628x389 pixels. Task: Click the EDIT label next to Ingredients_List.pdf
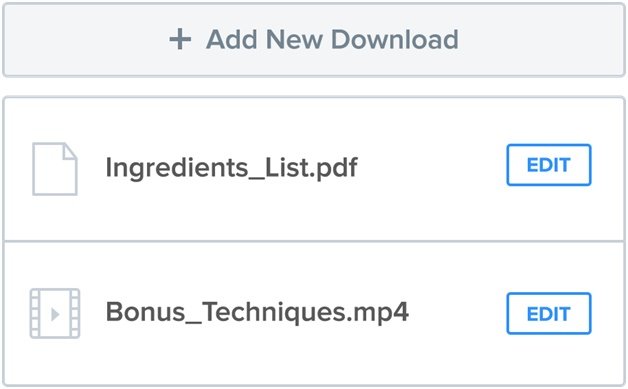click(x=549, y=165)
